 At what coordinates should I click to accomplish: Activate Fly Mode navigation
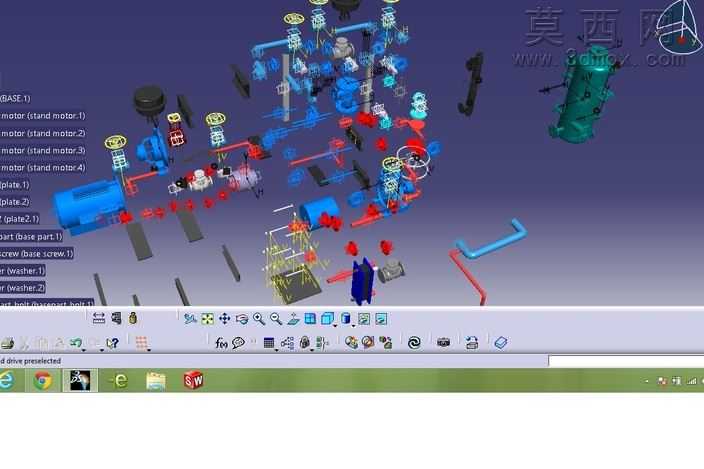[x=190, y=319]
